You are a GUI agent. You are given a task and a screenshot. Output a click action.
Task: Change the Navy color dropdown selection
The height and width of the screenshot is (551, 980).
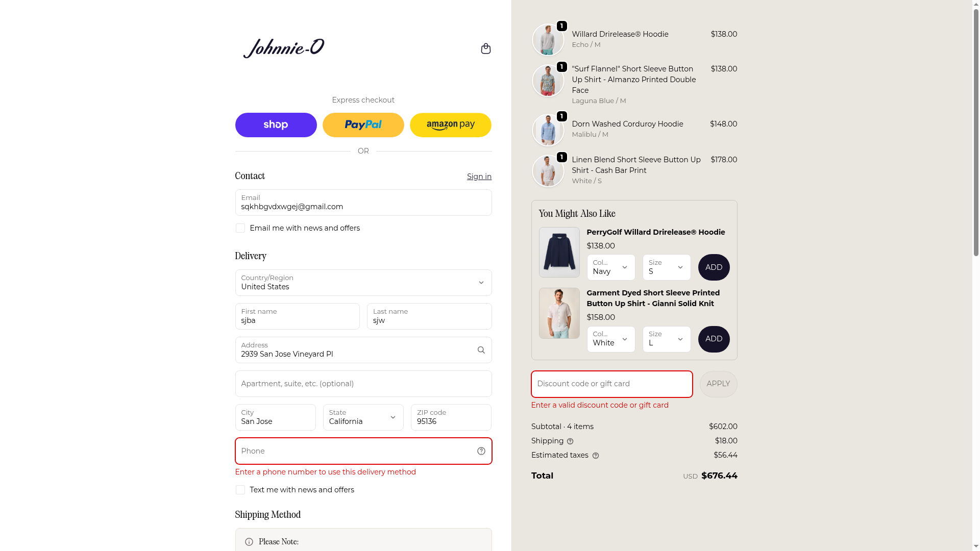click(610, 267)
